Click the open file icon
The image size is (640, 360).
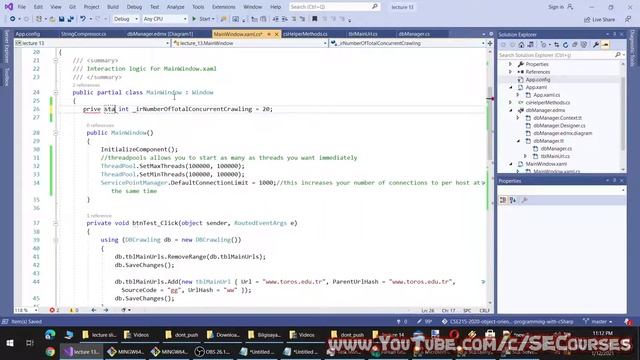[52, 19]
